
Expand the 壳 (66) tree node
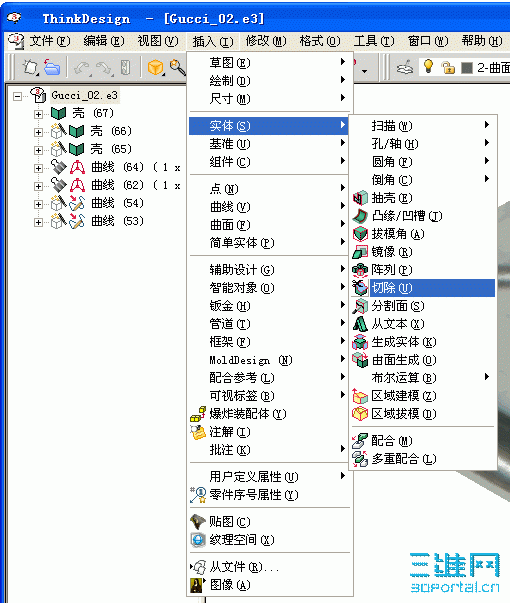38,132
